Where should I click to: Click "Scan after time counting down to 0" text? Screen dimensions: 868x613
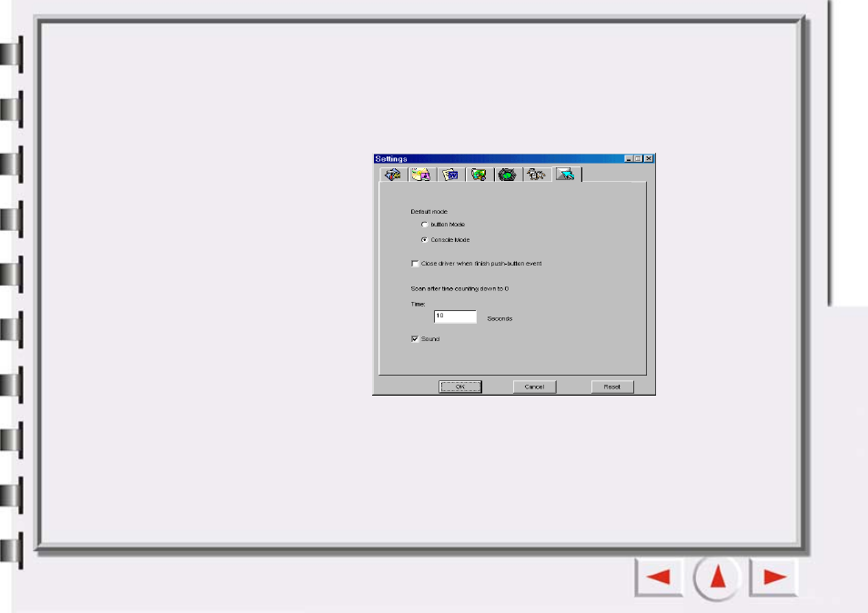coord(459,289)
